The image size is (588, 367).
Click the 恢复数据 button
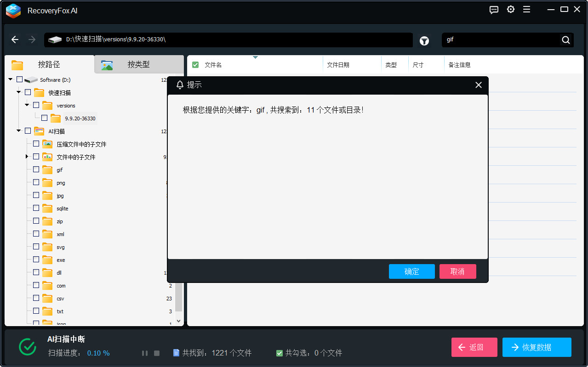pyautogui.click(x=537, y=347)
